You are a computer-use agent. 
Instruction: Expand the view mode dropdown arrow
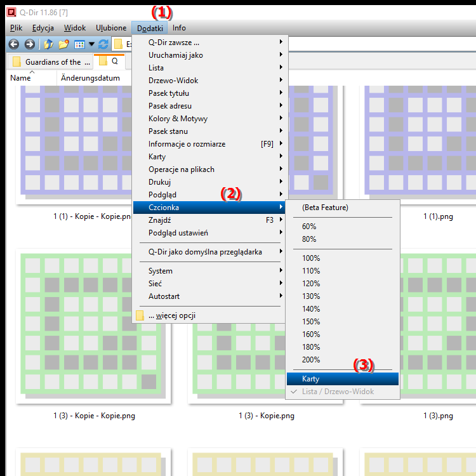(91, 44)
